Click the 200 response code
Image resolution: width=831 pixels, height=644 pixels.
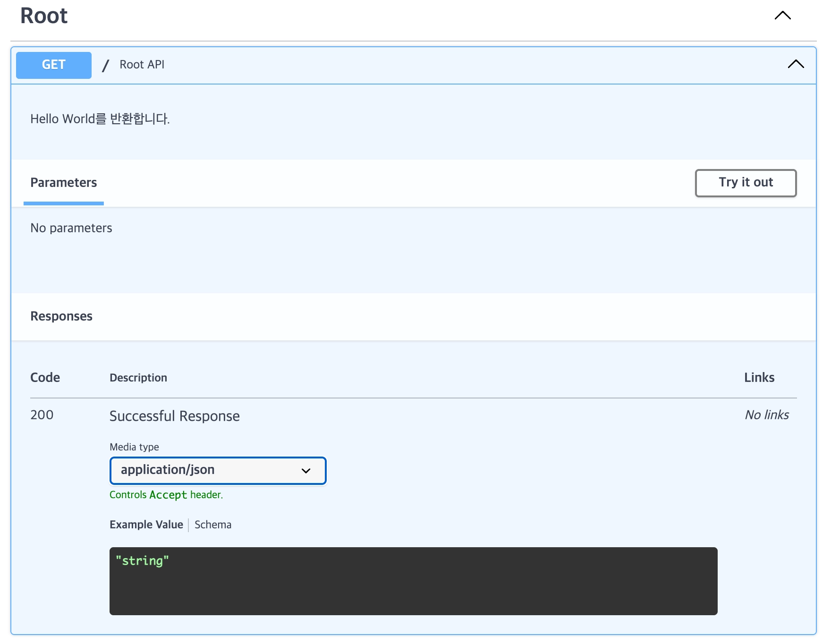tap(42, 415)
